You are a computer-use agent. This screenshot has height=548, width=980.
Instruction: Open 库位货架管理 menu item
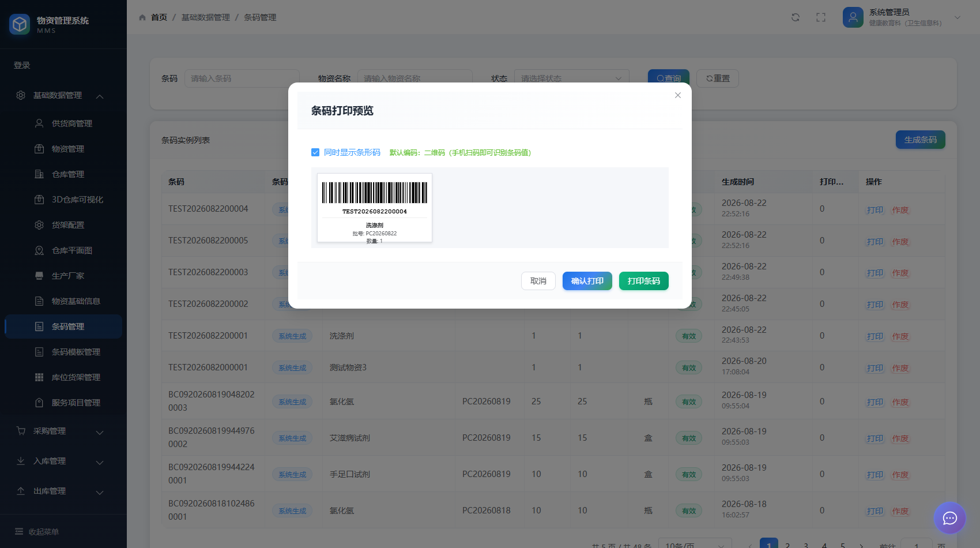coord(63,377)
